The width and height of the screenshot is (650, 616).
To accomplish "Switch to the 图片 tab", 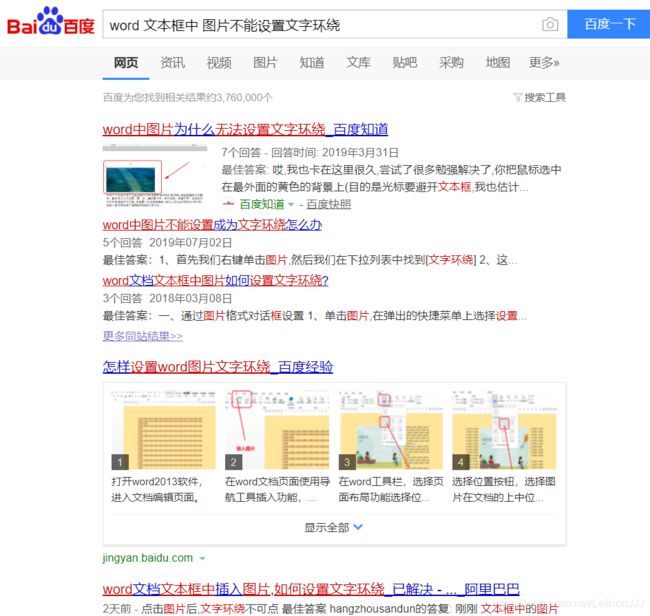I will (265, 63).
